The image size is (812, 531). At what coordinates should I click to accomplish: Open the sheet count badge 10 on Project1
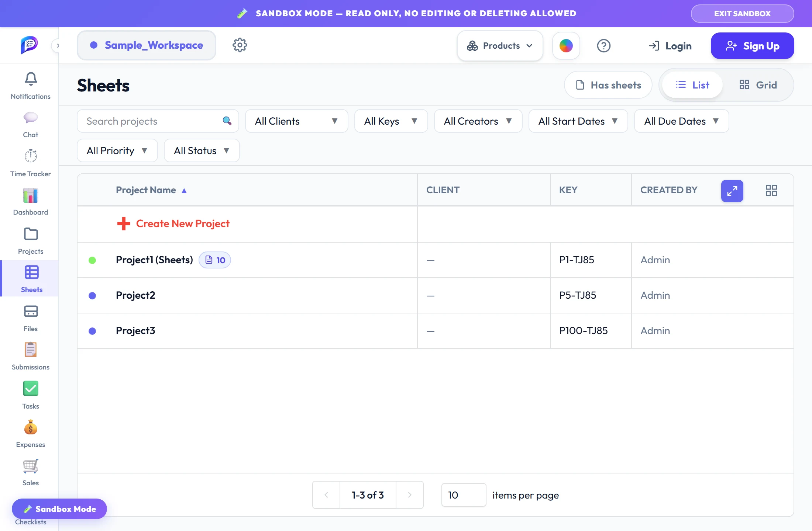tap(215, 260)
